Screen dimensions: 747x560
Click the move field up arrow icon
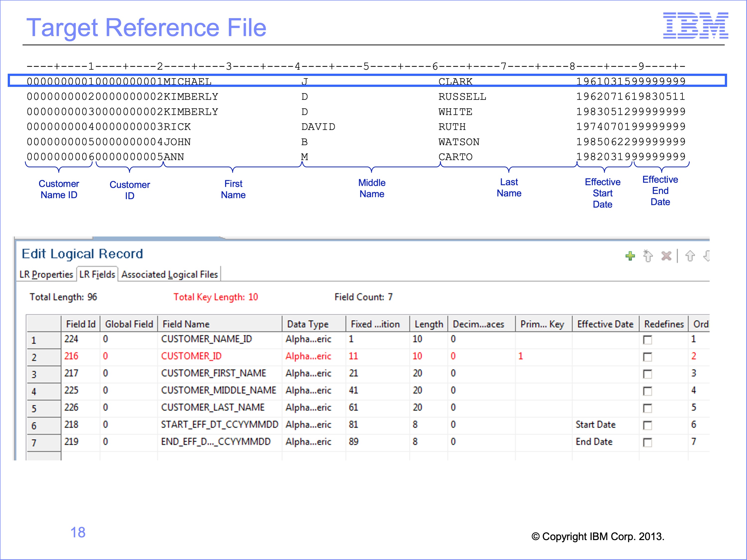[x=690, y=256]
